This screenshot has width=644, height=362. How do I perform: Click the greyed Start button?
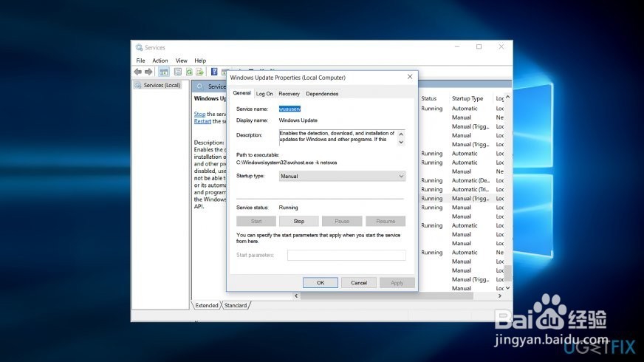pyautogui.click(x=256, y=221)
